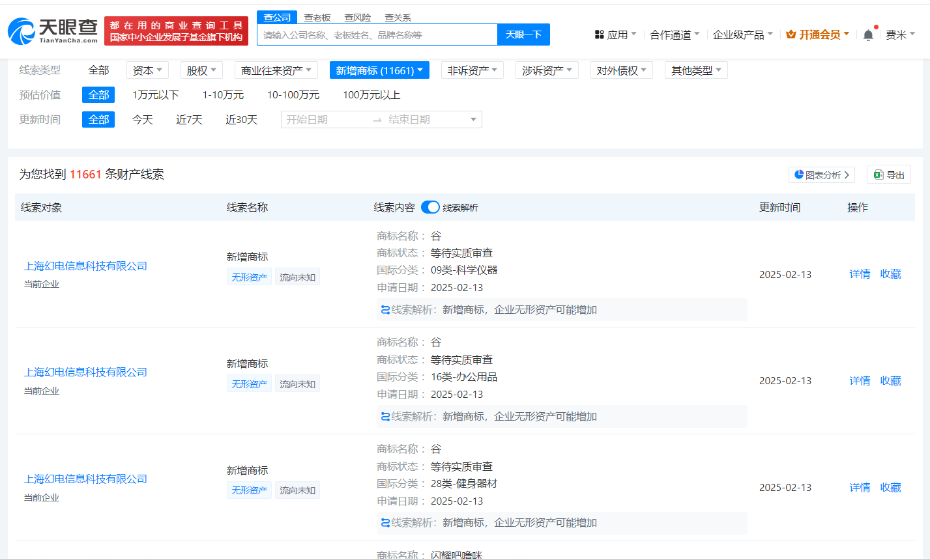The height and width of the screenshot is (560, 930).
Task: Switch to the 查老板 search tab
Action: point(317,18)
